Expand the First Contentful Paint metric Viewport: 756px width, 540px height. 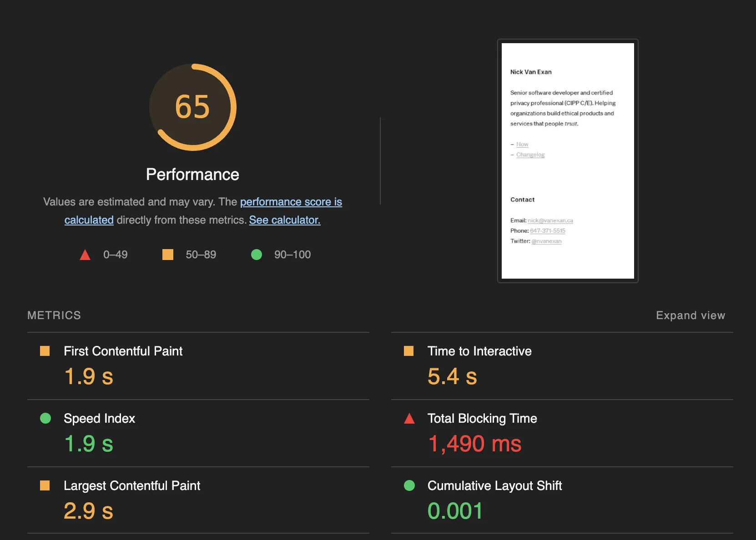[x=198, y=366]
